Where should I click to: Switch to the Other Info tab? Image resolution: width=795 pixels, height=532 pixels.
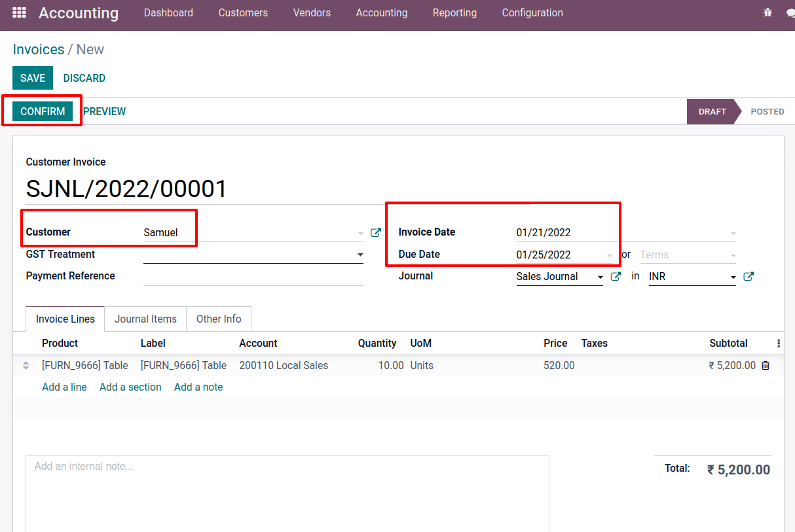(219, 319)
